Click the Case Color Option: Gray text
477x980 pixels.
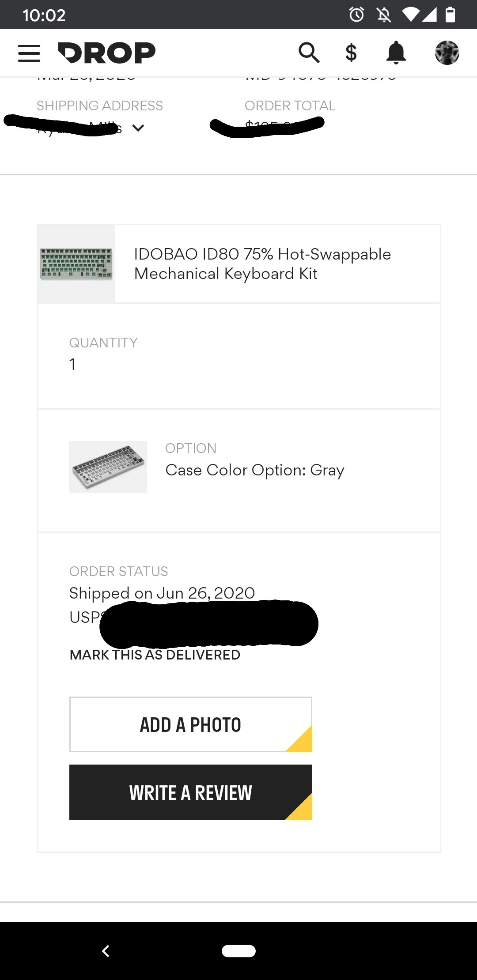point(255,471)
